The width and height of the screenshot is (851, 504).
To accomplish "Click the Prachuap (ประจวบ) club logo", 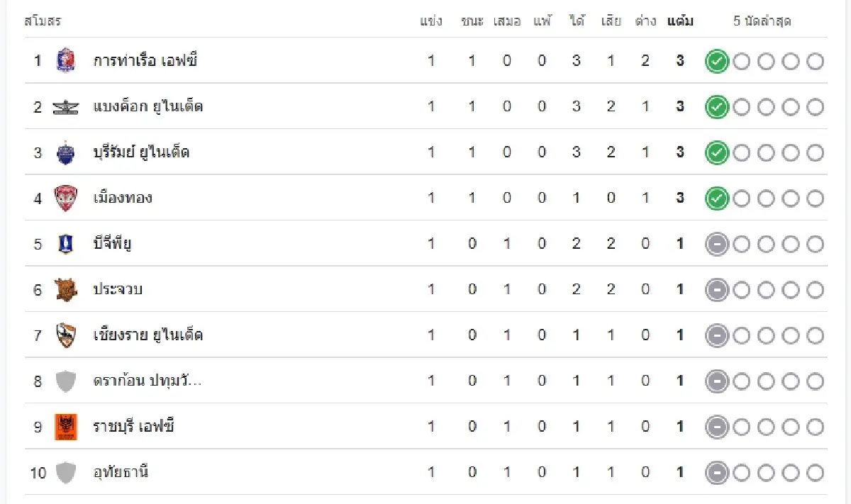I will 65,289.
